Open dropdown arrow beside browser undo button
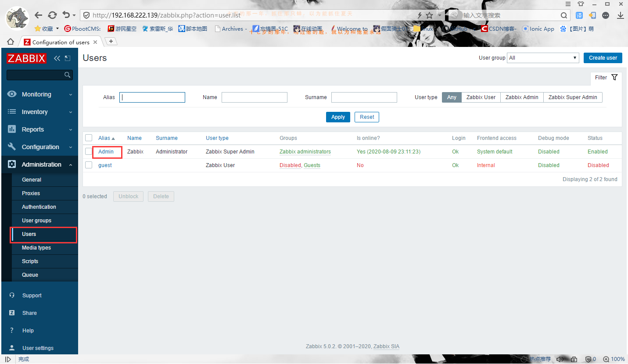This screenshot has height=364, width=628. coord(74,15)
